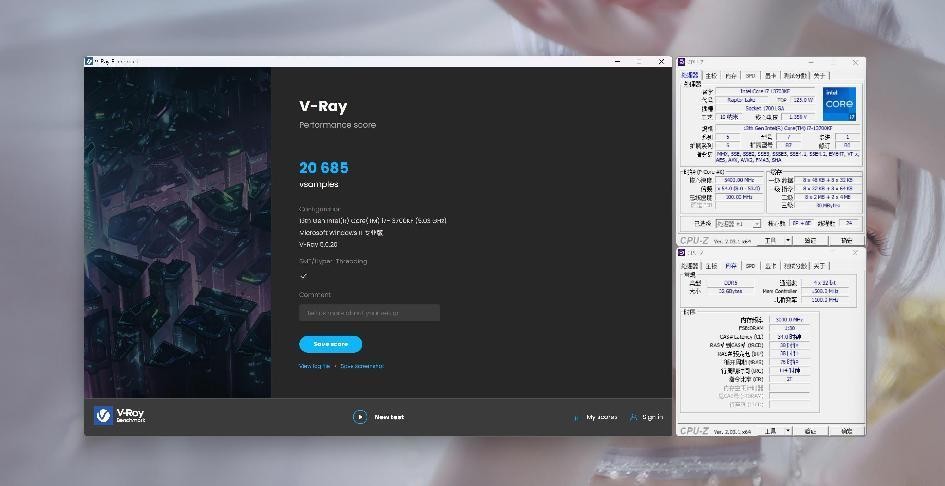Click the Mem Controller frequency value

click(825, 291)
